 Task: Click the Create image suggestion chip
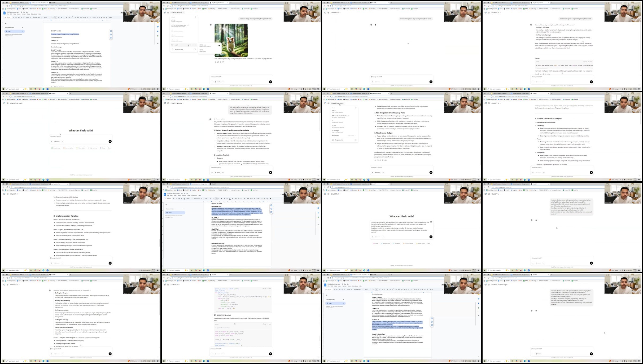coord(56,148)
